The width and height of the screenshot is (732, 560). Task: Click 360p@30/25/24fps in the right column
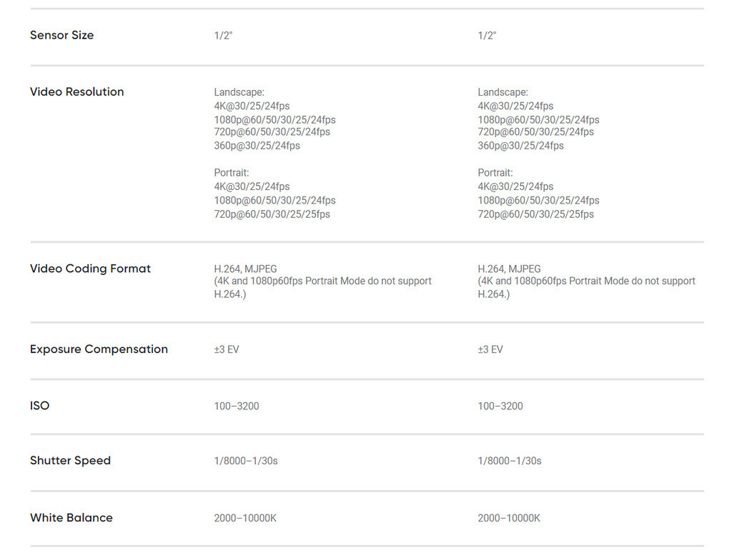point(520,146)
